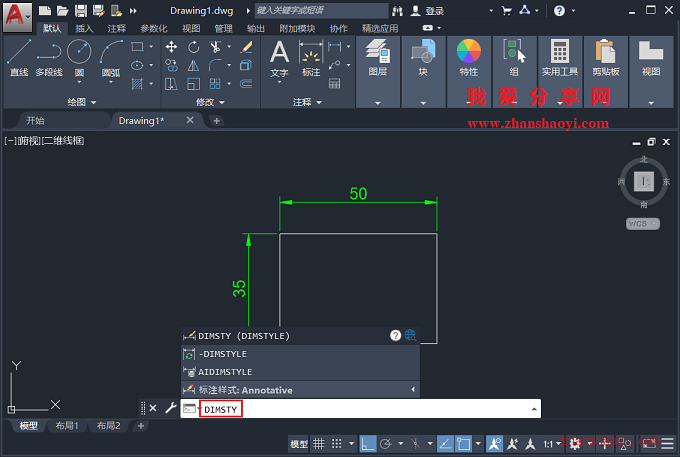Open the Utilities (实用工具) calculator panel
Viewport: 680px width, 457px height.
tap(559, 72)
